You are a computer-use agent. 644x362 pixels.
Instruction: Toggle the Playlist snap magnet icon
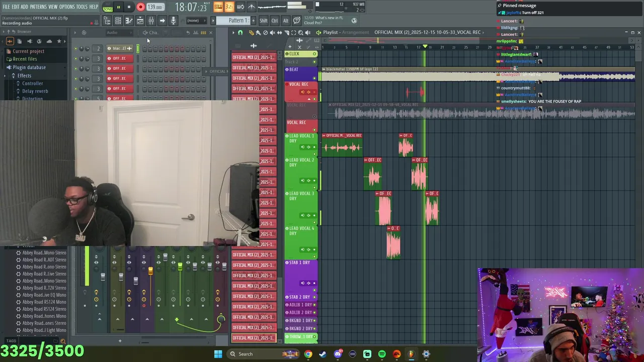point(240,33)
